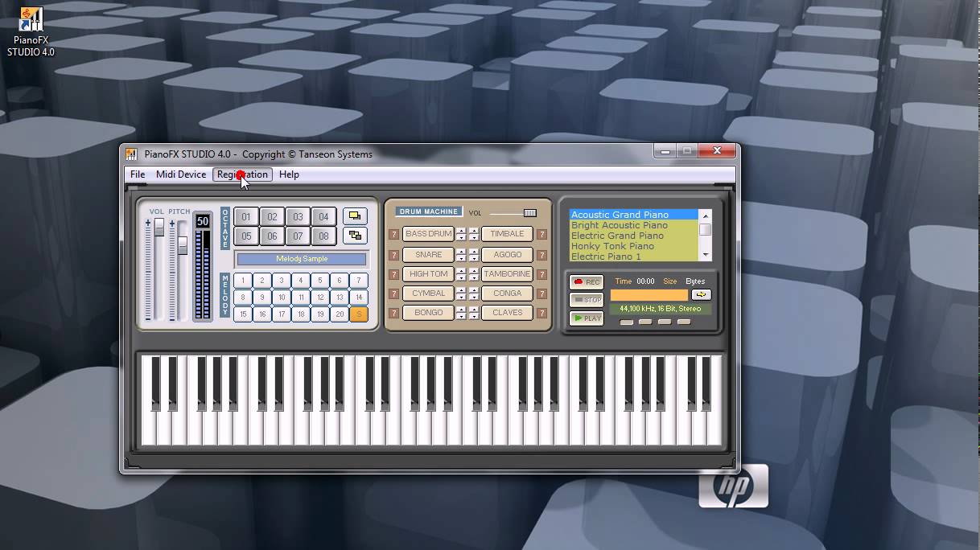Open the File menu
Image resolution: width=980 pixels, height=550 pixels.
(x=138, y=174)
